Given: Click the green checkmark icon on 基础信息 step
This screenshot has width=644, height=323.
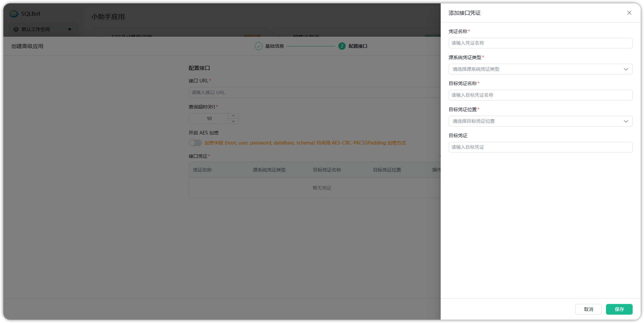Looking at the screenshot, I should click(258, 46).
